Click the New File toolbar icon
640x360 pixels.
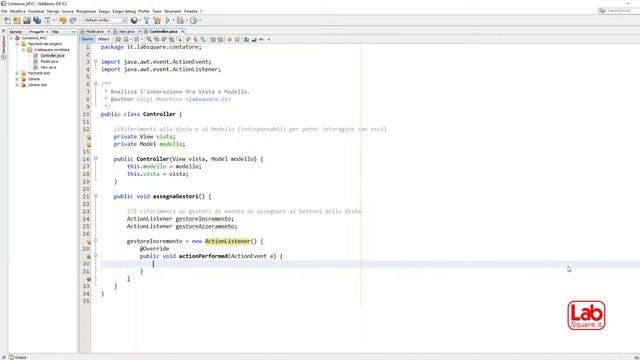(x=7, y=20)
